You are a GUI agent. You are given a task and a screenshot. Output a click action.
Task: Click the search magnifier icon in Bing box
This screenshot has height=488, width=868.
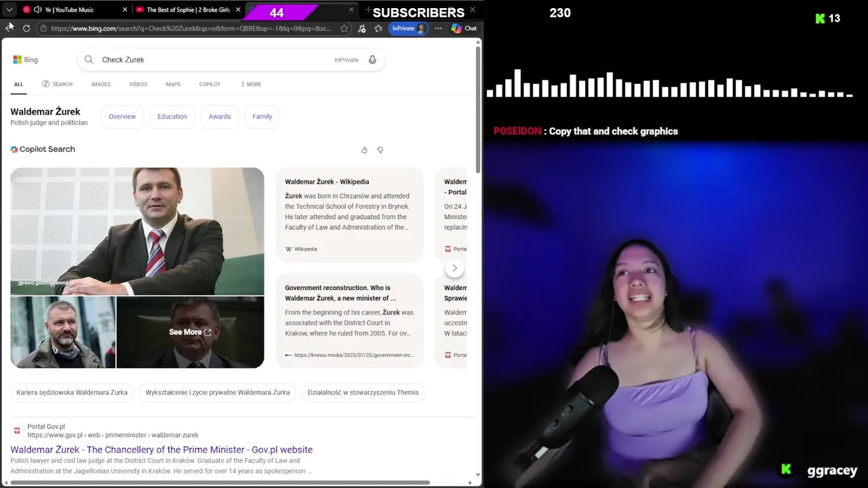click(x=89, y=60)
